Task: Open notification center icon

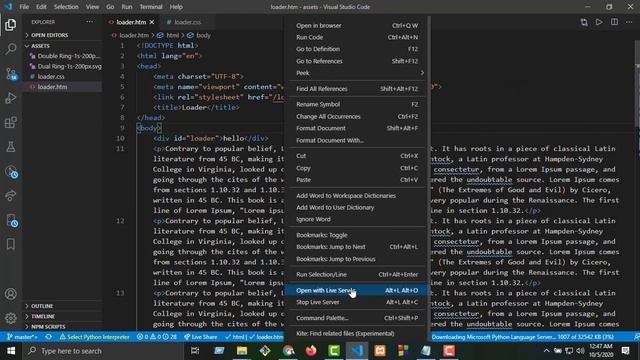Action: [x=626, y=351]
